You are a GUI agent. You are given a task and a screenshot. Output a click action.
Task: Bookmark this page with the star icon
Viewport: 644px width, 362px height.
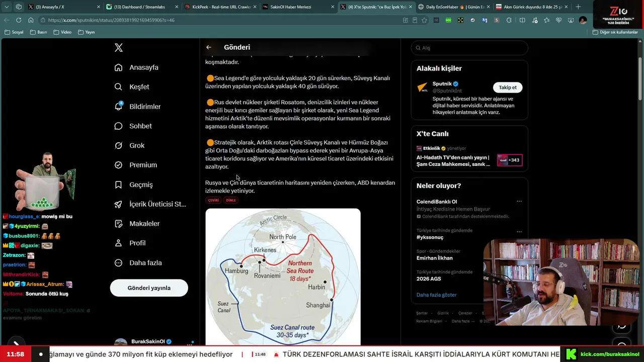pyautogui.click(x=424, y=20)
